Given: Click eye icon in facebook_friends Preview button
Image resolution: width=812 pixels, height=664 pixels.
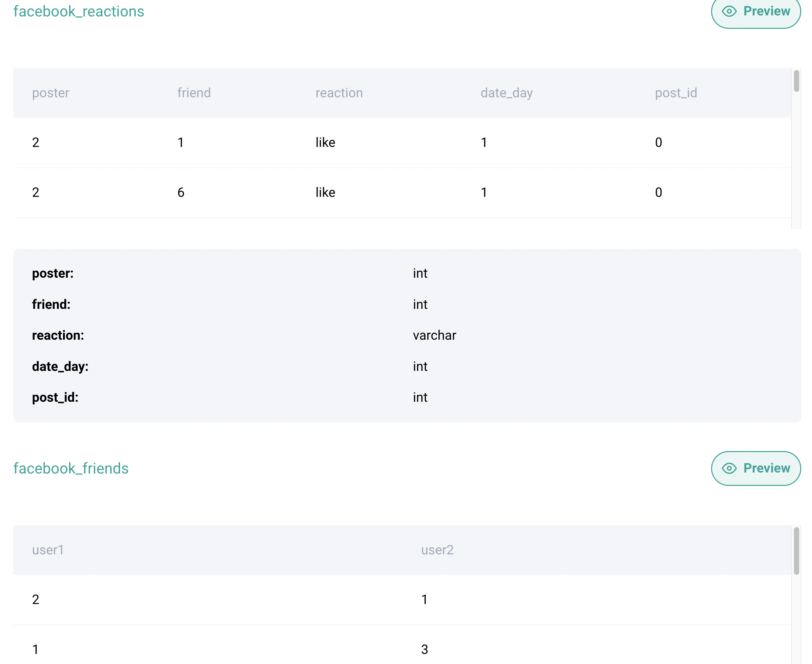Looking at the screenshot, I should pos(729,468).
